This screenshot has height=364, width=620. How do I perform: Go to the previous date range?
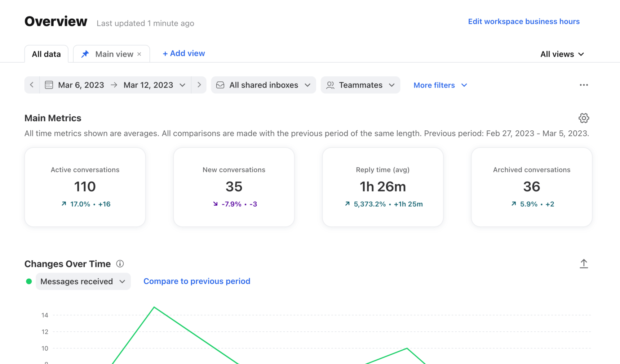click(32, 85)
